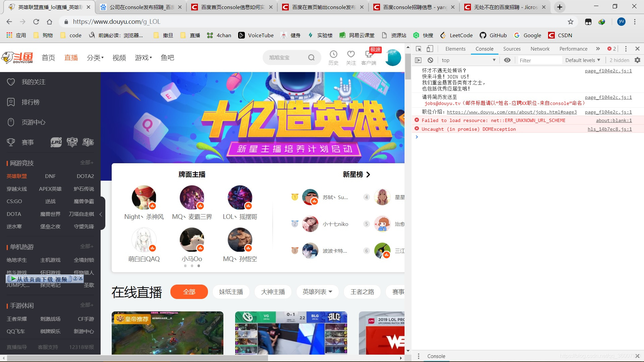Toggle DevTools device toolbar icon
This screenshot has width=644, height=362.
pyautogui.click(x=430, y=49)
